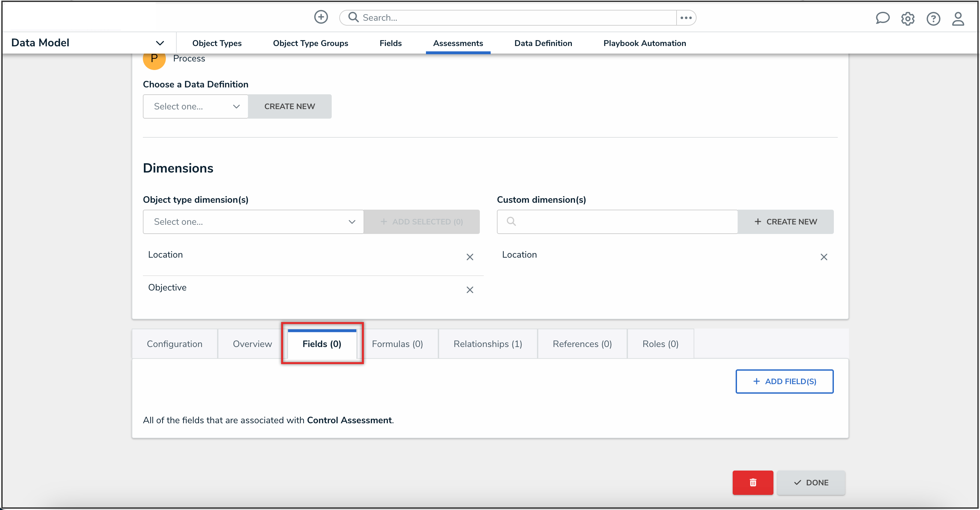
Task: Open the Object type dimension dropdown
Action: click(x=253, y=222)
